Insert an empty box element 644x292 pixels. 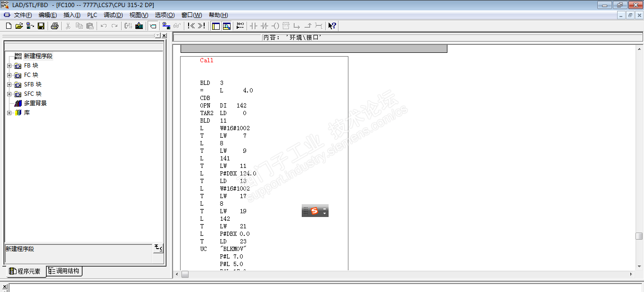click(x=286, y=26)
